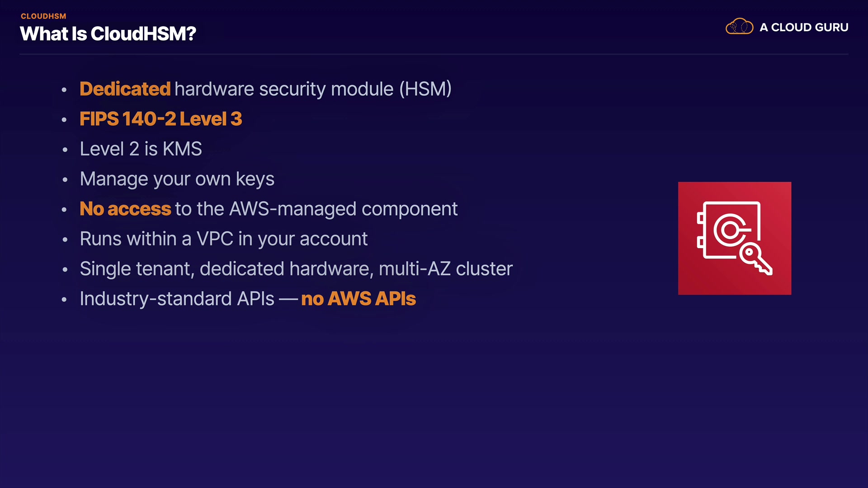Click the red CloudHSM safe icon
This screenshot has width=868, height=488.
(x=734, y=238)
